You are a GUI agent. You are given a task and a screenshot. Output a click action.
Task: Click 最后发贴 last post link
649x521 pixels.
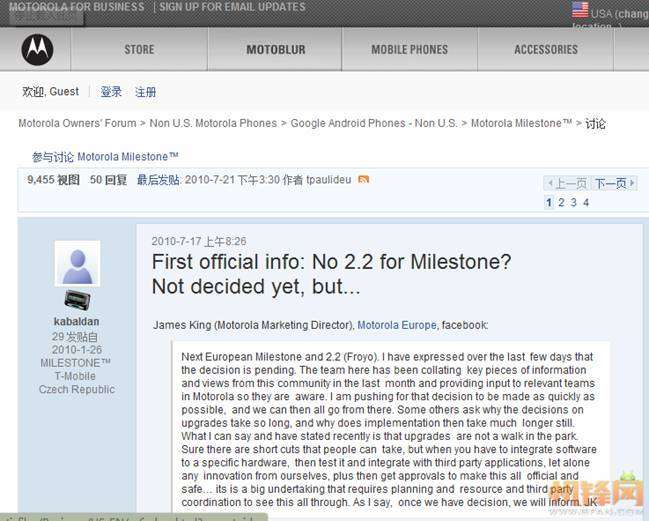tap(158, 180)
